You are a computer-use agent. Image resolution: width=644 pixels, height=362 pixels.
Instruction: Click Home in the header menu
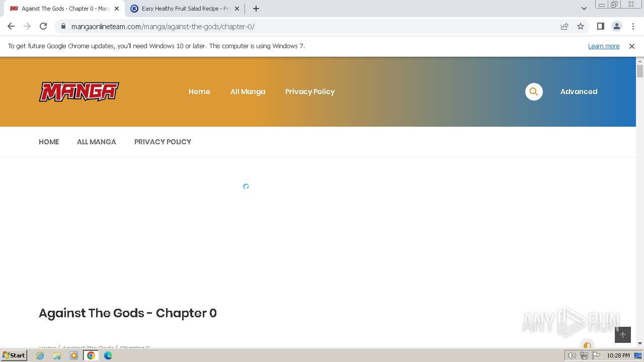(199, 92)
